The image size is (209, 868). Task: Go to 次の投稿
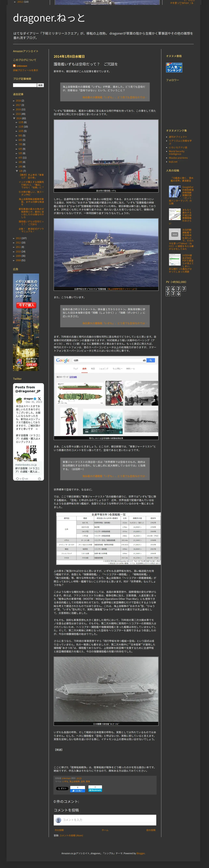click(x=59, y=830)
